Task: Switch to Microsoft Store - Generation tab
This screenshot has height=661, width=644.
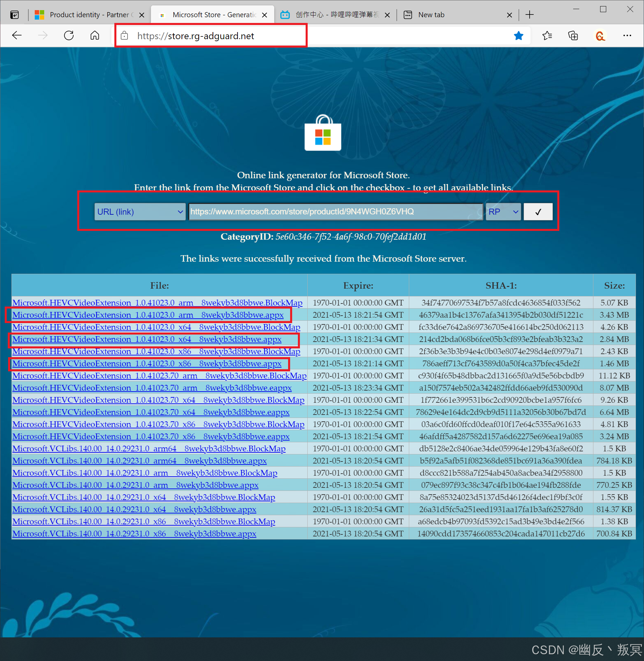Action: (x=213, y=15)
